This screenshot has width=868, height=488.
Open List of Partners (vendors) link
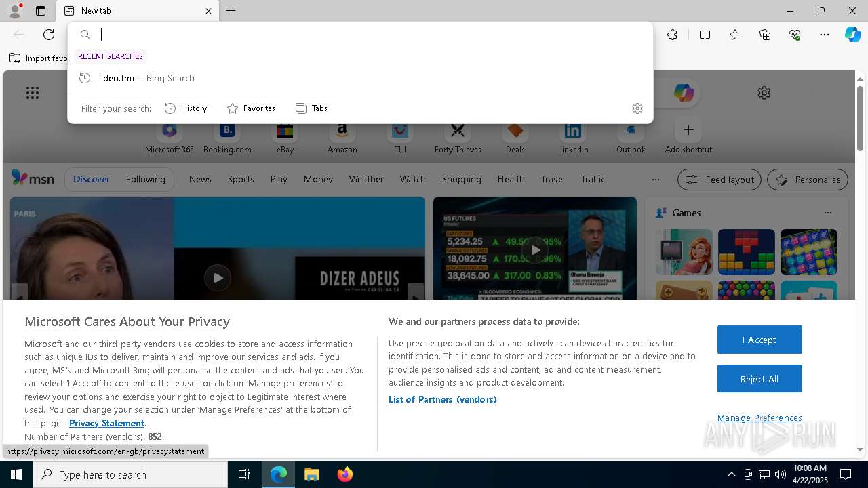[443, 399]
